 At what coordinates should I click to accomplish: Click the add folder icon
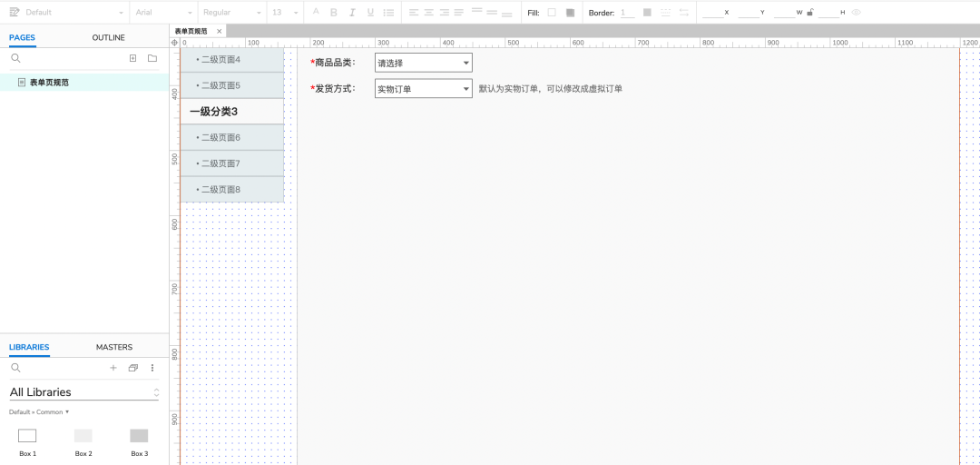[152, 58]
